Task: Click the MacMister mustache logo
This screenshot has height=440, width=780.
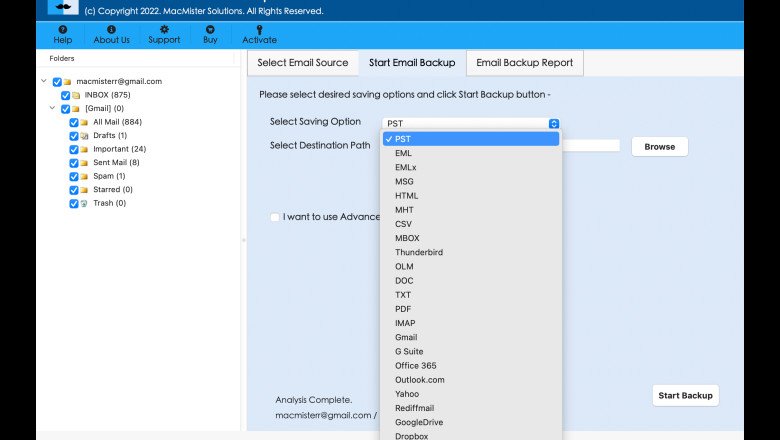Action: coord(63,7)
